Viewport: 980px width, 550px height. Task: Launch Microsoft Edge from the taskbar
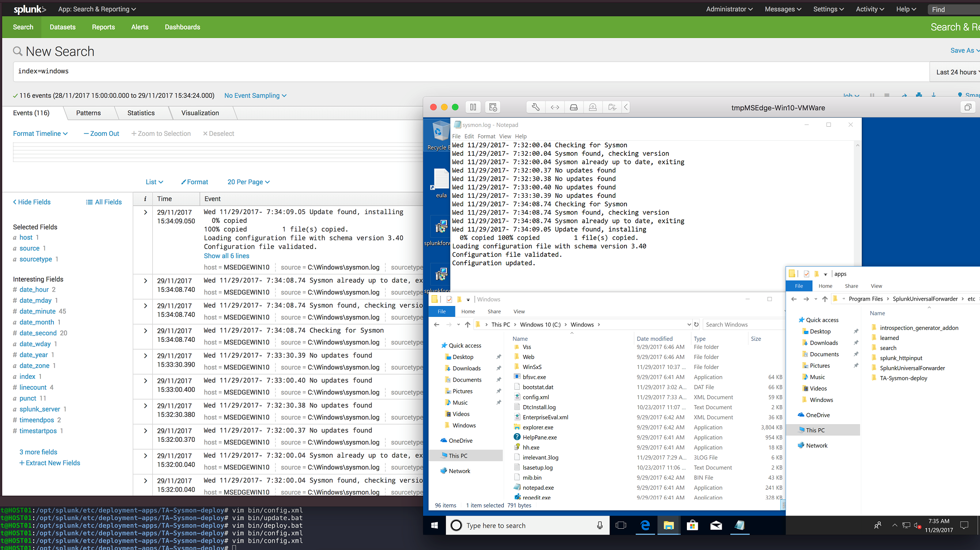(645, 525)
